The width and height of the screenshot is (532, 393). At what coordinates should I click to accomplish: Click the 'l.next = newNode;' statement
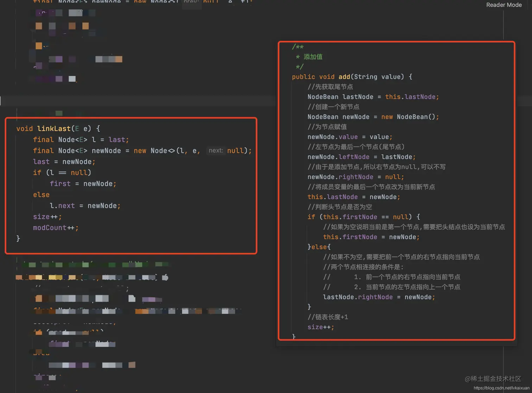(x=85, y=206)
